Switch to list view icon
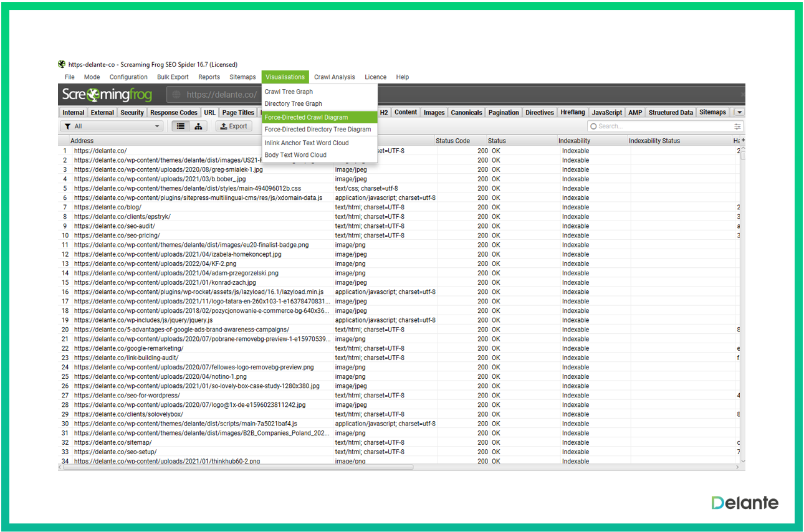 click(181, 126)
